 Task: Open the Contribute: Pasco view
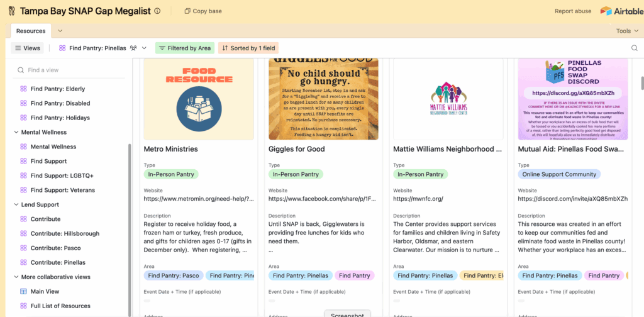(55, 248)
